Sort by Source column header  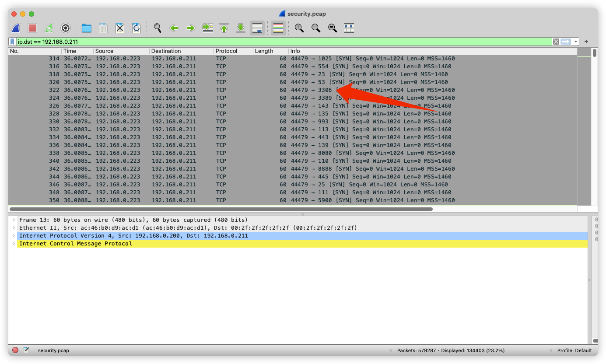121,51
